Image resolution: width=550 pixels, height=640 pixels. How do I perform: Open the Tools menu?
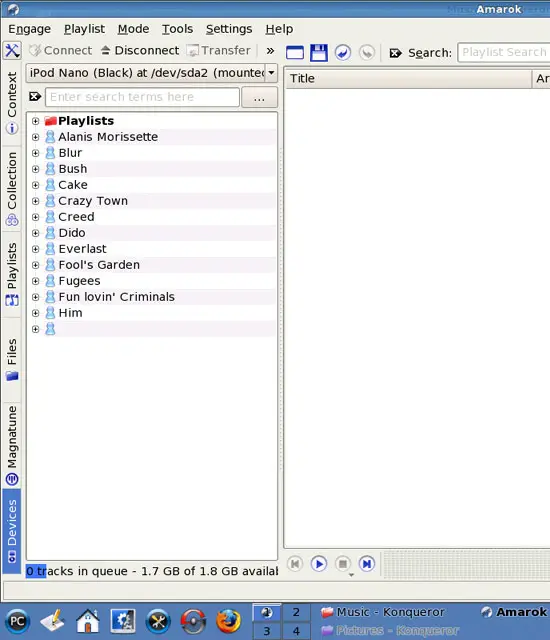(177, 29)
